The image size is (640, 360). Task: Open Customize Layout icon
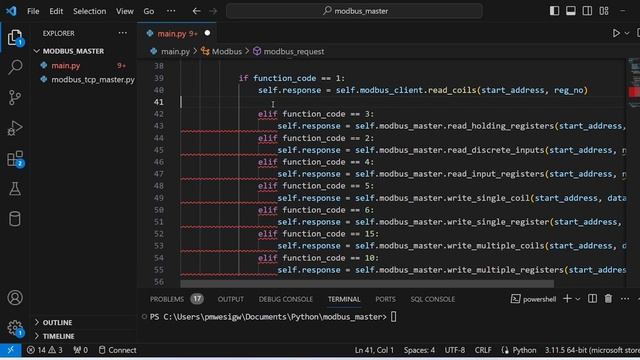[604, 11]
